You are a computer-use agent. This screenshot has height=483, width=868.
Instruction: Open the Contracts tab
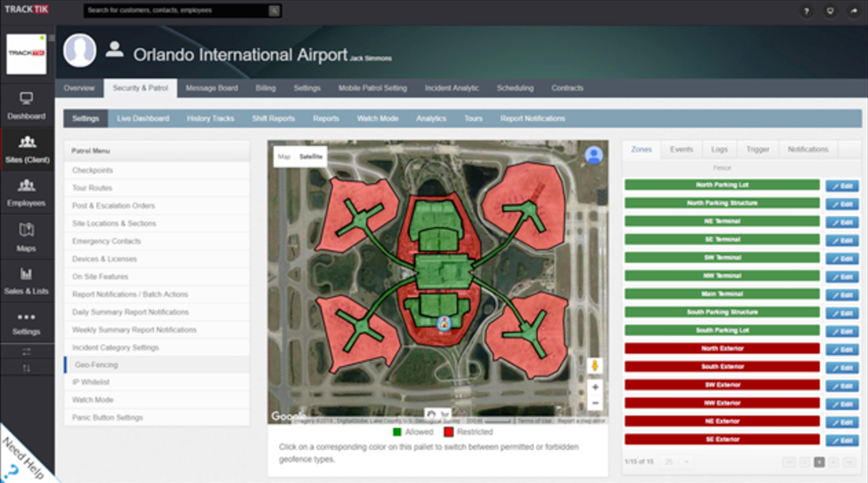[567, 88]
